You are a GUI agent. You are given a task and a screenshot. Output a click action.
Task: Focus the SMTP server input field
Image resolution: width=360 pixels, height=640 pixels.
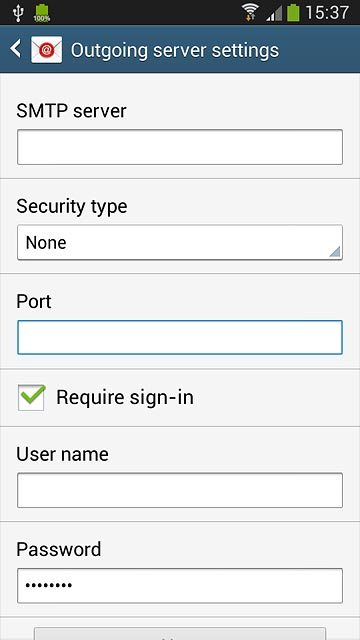[180, 147]
